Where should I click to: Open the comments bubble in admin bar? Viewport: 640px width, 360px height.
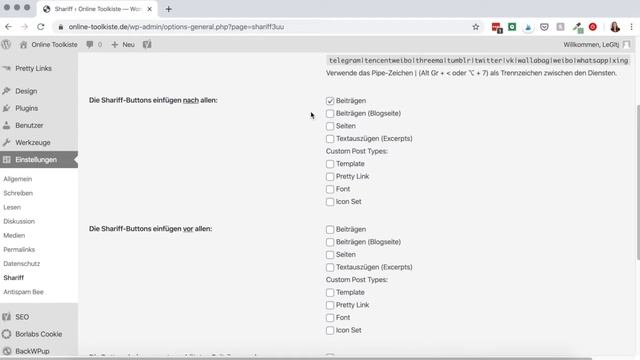(x=94, y=44)
